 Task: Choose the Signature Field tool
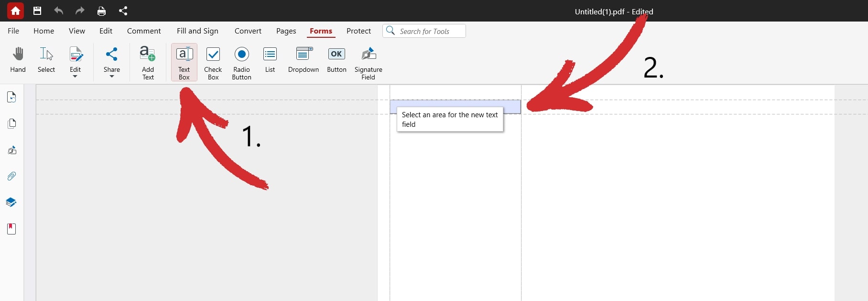click(368, 62)
